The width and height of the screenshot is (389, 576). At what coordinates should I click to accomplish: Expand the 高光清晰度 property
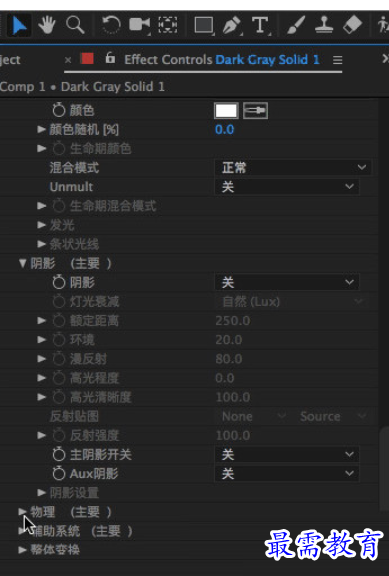pos(41,397)
